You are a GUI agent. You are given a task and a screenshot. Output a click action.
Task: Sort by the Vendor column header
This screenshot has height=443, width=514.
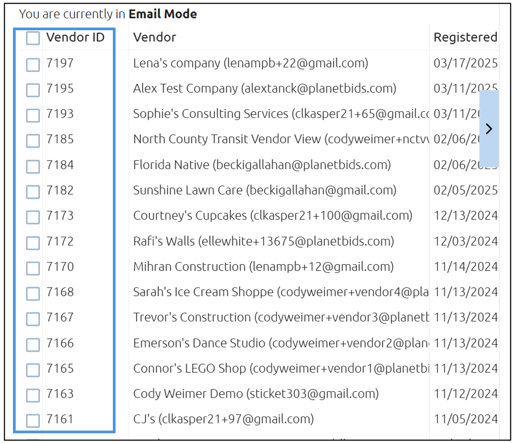coord(154,37)
